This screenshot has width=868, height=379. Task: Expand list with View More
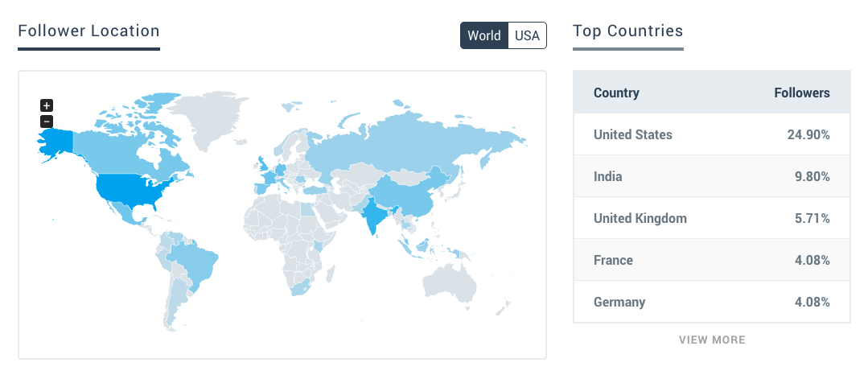click(712, 340)
